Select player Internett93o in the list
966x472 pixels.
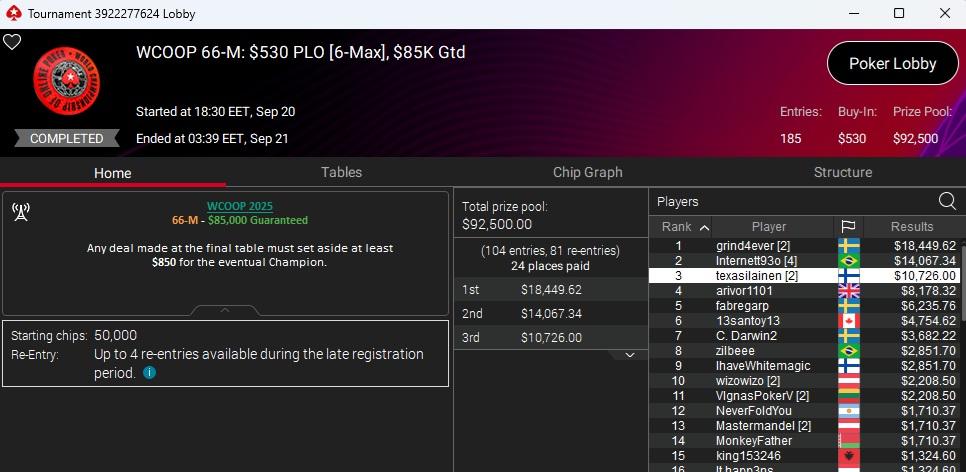point(755,261)
